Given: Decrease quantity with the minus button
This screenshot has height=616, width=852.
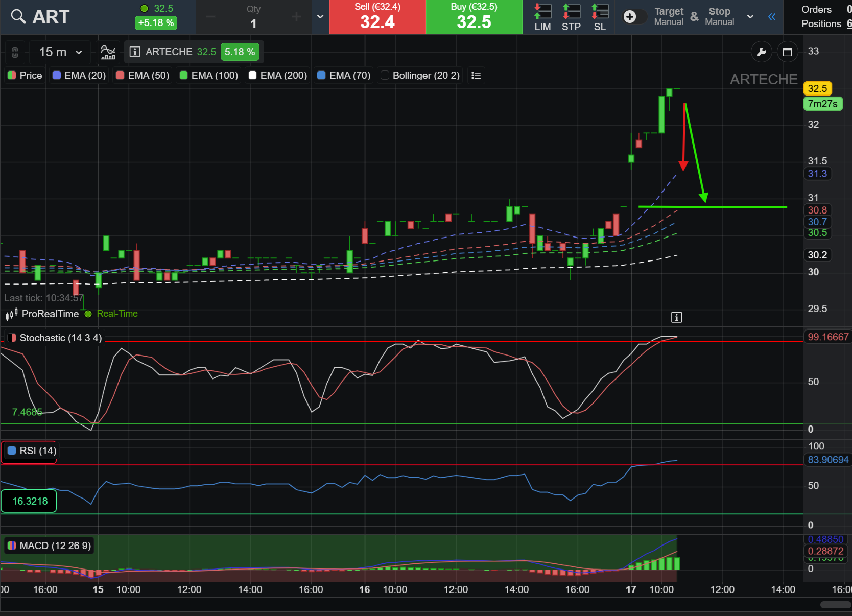Looking at the screenshot, I should (211, 17).
